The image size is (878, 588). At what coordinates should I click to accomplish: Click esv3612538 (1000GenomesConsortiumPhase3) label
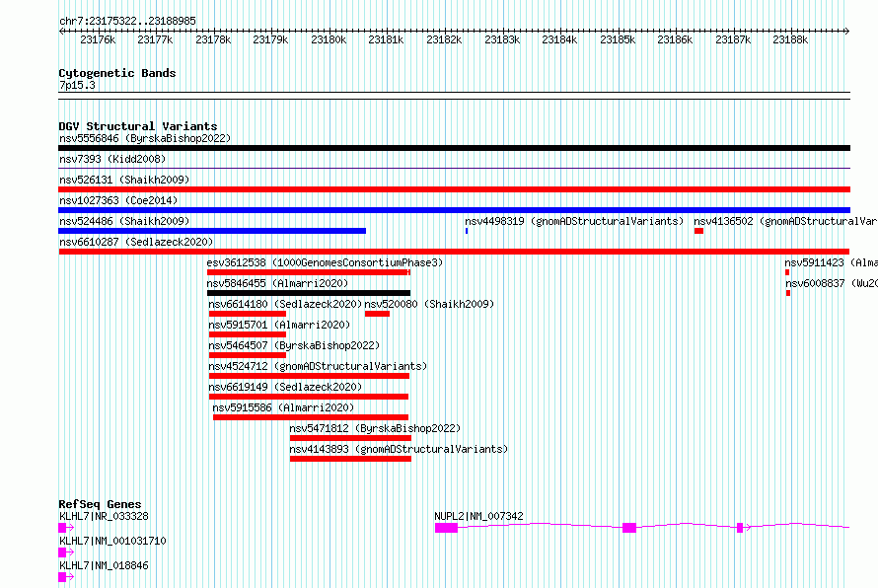325,262
